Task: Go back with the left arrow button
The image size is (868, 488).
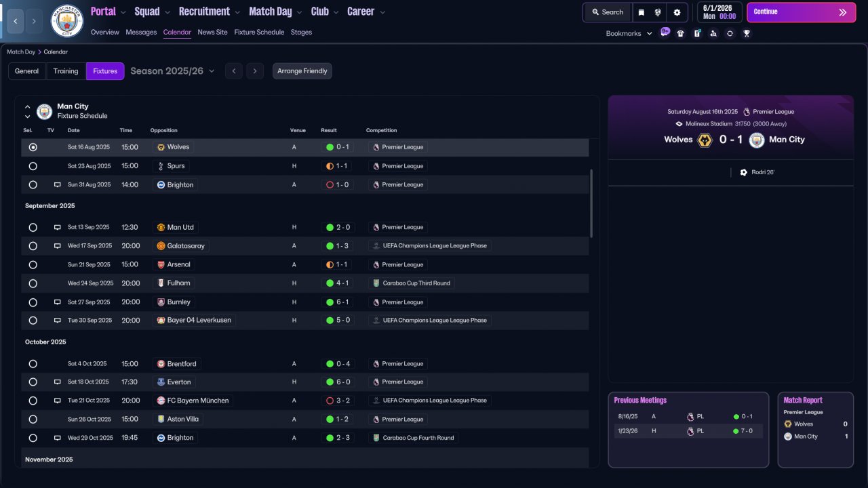Action: coord(15,21)
